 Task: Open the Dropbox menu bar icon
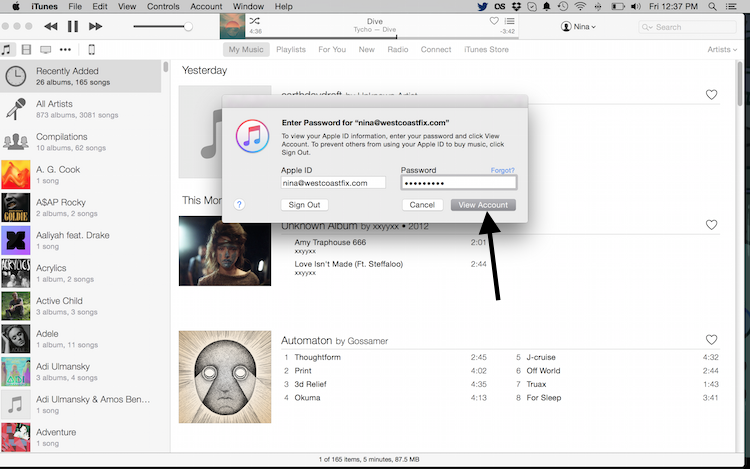[516, 6]
